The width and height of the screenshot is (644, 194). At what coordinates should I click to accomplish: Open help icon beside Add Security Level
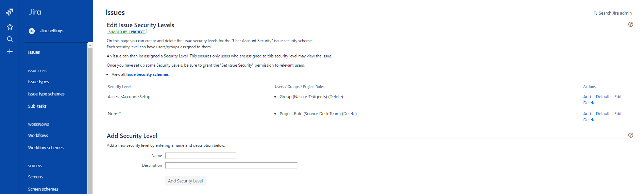click(x=631, y=135)
